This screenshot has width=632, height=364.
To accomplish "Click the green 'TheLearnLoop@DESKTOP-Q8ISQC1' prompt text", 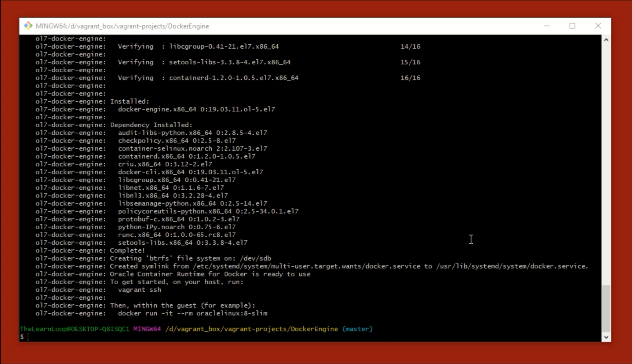I will pos(75,329).
